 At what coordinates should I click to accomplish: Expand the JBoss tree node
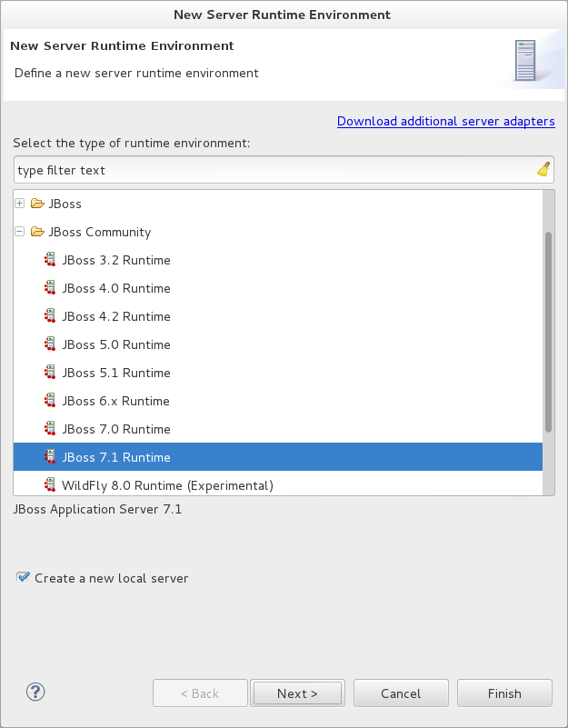coord(19,204)
